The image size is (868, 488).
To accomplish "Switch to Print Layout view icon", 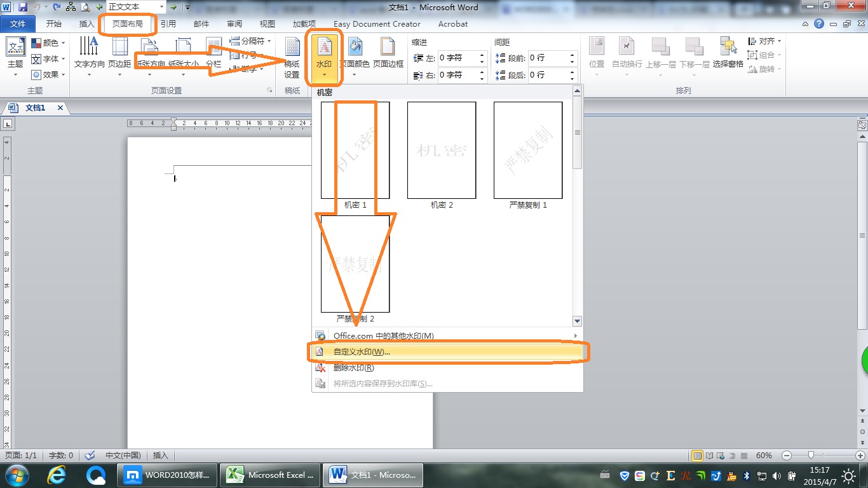I will [x=698, y=456].
